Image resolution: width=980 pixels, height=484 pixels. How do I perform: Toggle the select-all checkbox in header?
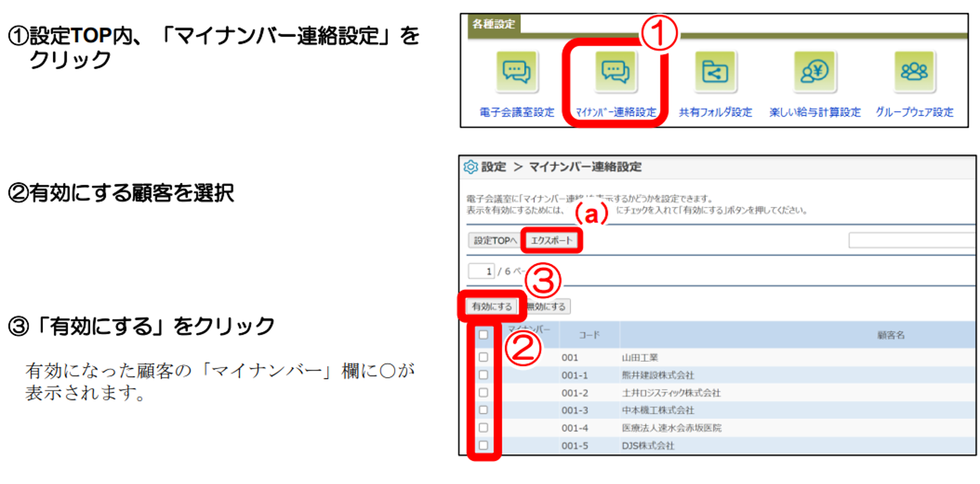[x=483, y=335]
